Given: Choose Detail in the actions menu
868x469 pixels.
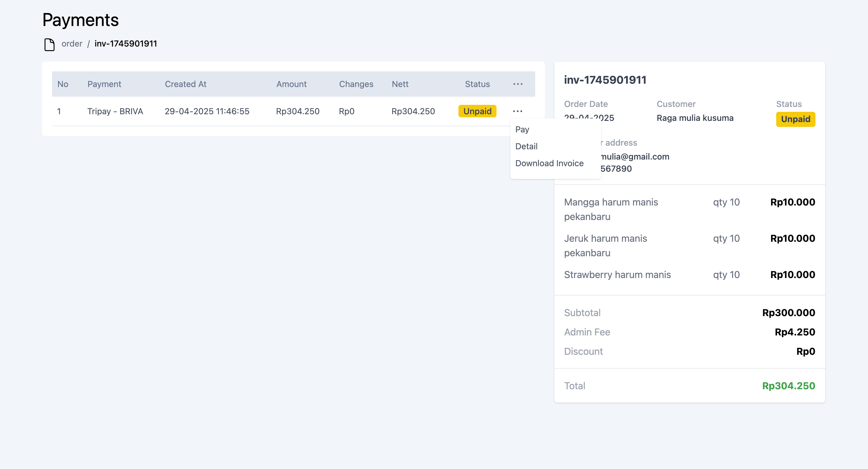Looking at the screenshot, I should point(526,146).
